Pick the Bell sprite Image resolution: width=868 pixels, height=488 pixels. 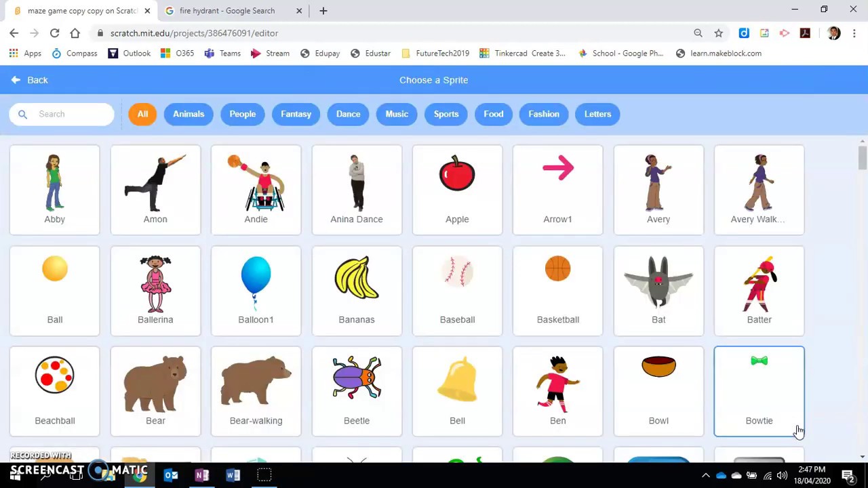point(457,391)
